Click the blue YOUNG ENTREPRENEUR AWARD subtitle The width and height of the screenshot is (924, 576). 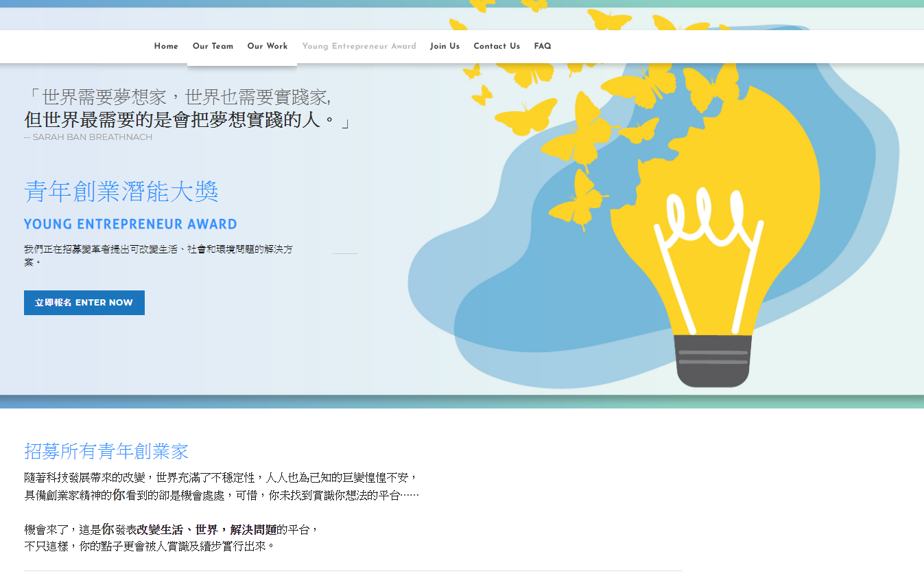tap(130, 224)
